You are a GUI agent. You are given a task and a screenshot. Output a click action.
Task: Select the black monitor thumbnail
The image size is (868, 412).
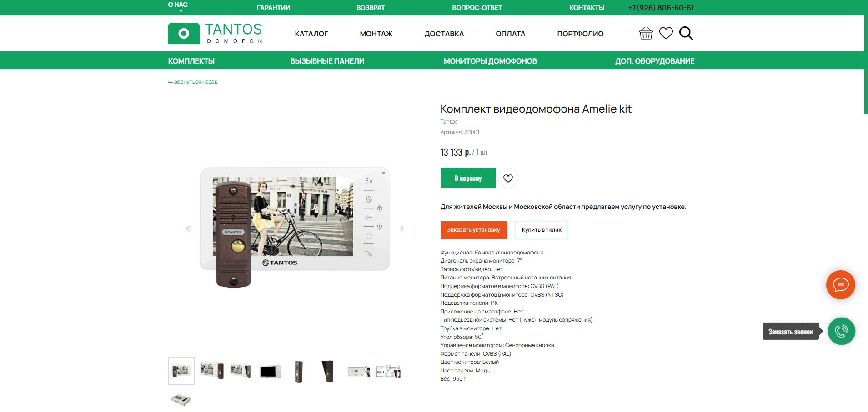270,372
